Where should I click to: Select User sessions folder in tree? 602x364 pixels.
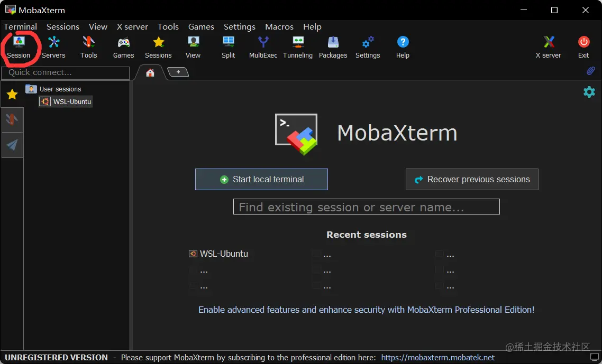pyautogui.click(x=53, y=89)
